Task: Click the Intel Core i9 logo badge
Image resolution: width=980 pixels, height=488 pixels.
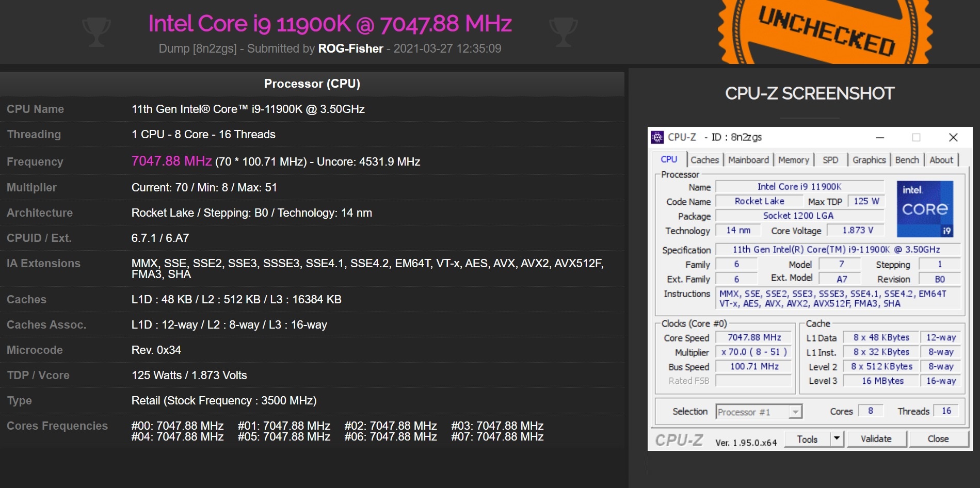Action: point(925,209)
